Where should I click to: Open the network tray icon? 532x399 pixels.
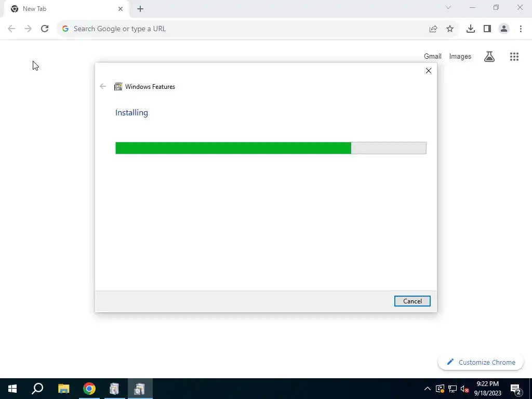coord(453,389)
